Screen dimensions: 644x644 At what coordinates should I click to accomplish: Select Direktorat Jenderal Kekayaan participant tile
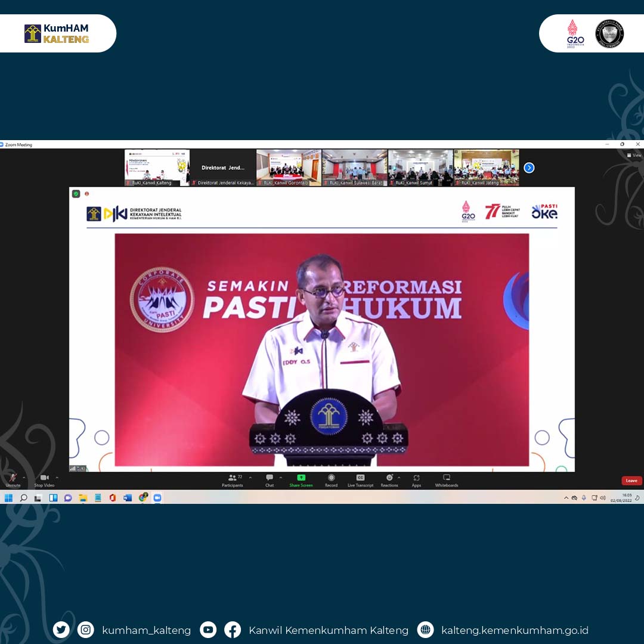(x=223, y=168)
